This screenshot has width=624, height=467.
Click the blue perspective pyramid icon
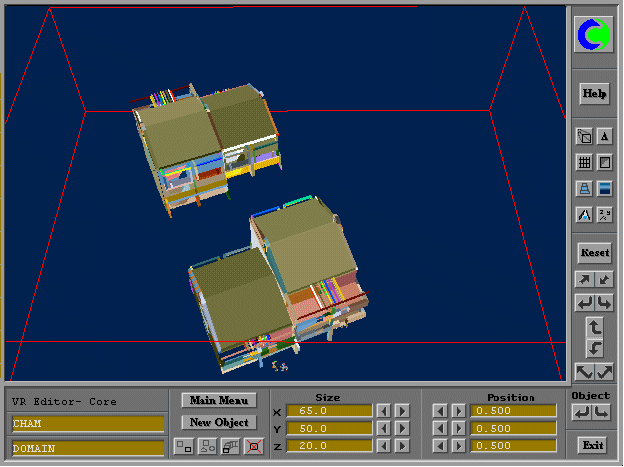[x=585, y=188]
